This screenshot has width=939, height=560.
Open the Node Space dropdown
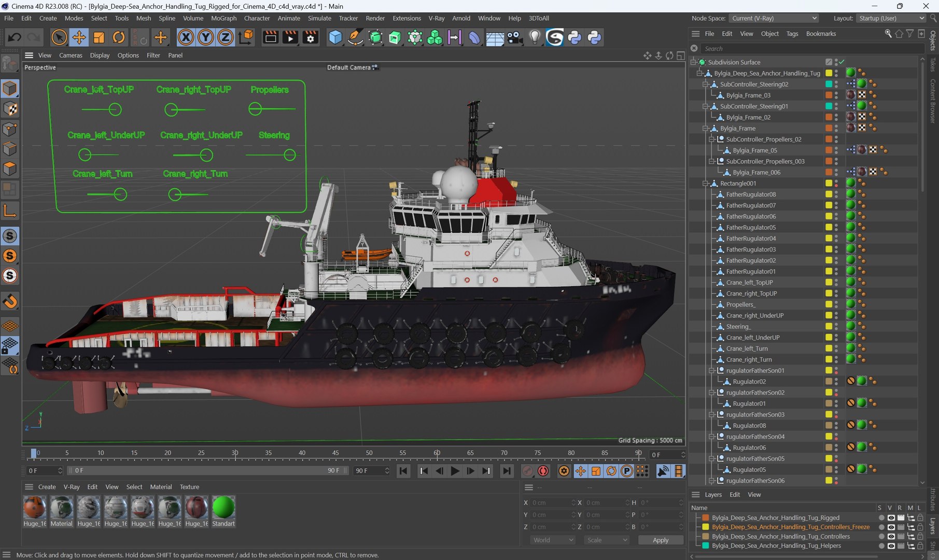pyautogui.click(x=774, y=18)
